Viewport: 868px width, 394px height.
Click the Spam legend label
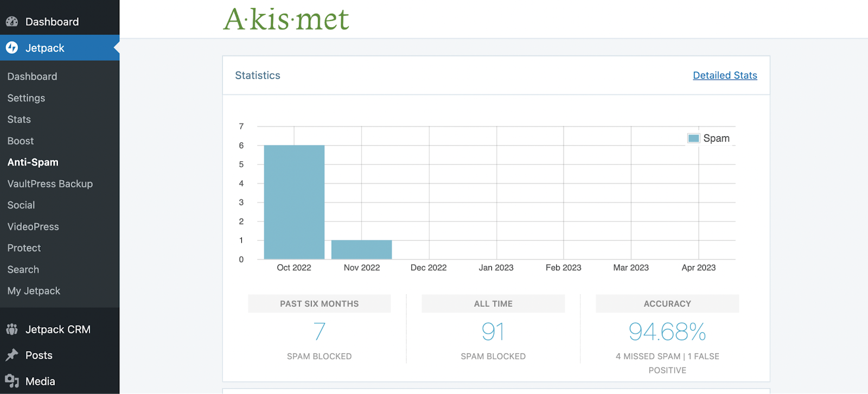[716, 138]
